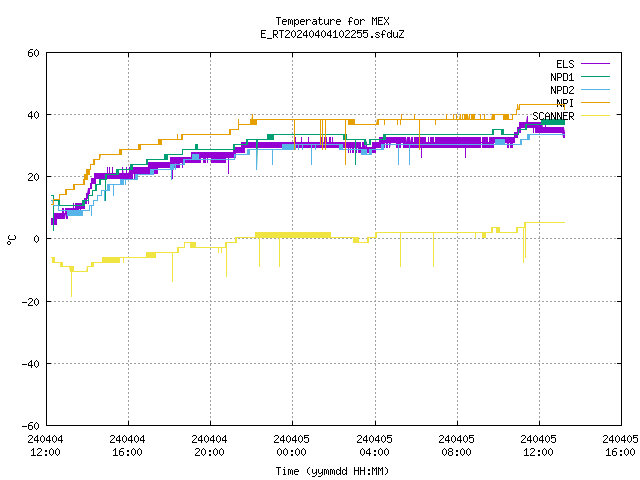Click the x-axis label 240405 00:00

tap(291, 446)
